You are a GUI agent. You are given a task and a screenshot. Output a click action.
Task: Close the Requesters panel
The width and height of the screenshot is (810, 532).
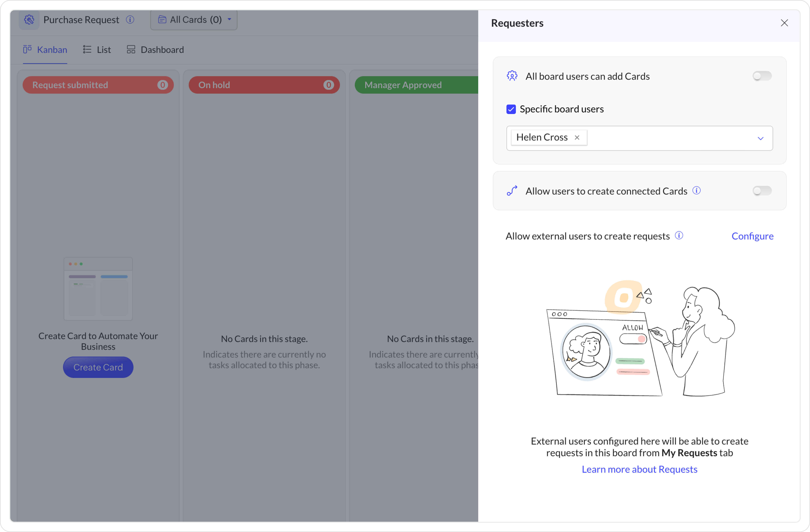coord(784,23)
